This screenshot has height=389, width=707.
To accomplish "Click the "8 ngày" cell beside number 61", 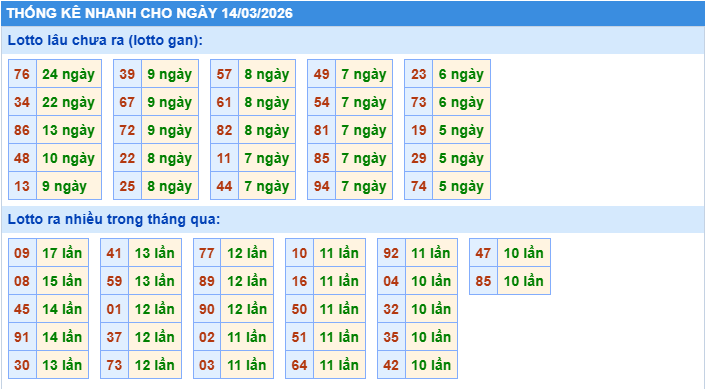I will pyautogui.click(x=267, y=102).
